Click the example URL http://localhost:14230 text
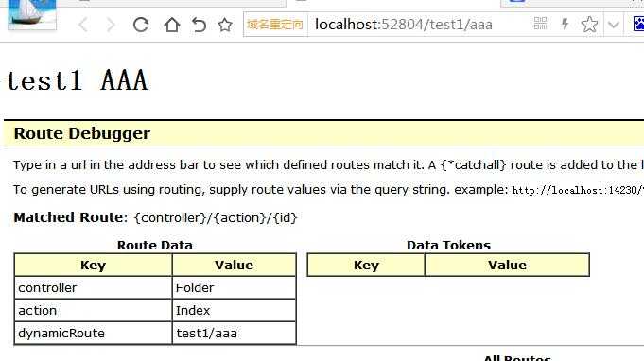The width and height of the screenshot is (644, 361). [578, 190]
